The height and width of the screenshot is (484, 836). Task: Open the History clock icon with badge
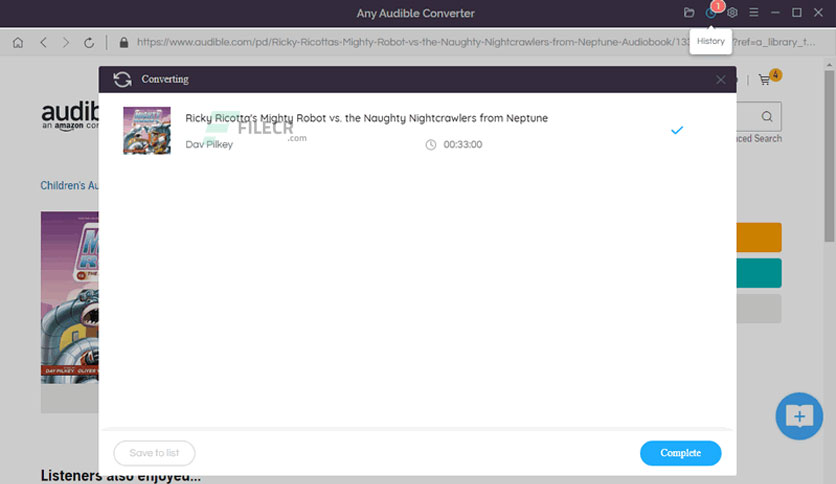click(x=711, y=12)
